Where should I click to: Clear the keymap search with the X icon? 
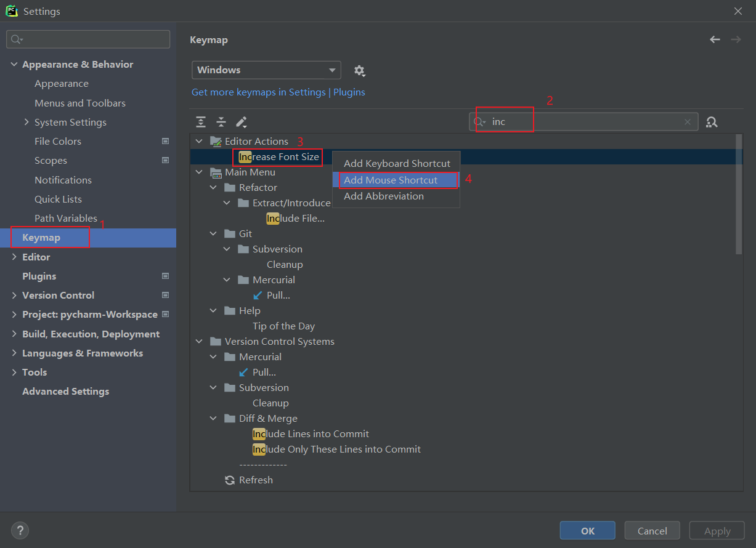click(688, 122)
